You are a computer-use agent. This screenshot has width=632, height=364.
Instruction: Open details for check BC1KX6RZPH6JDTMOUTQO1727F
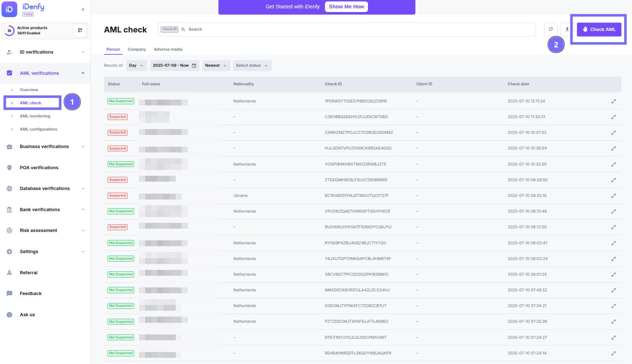[x=613, y=196]
